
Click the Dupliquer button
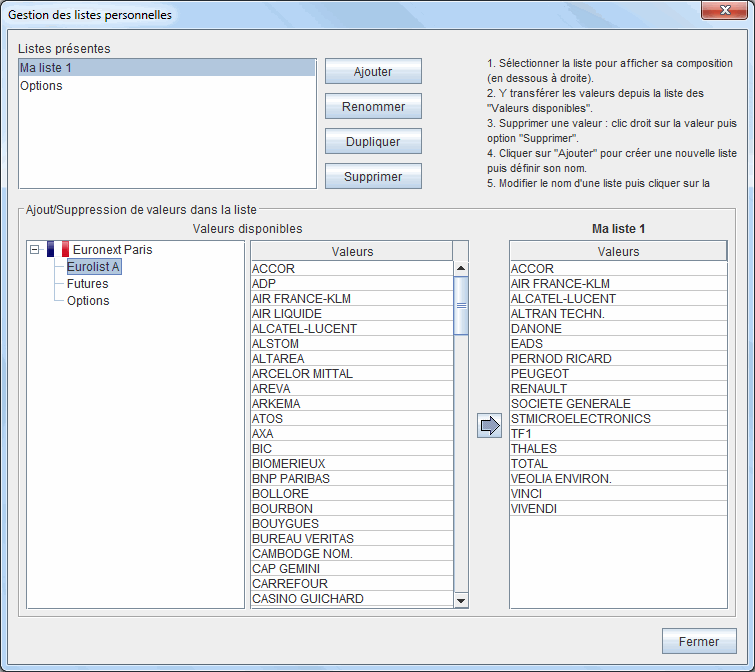click(x=373, y=141)
